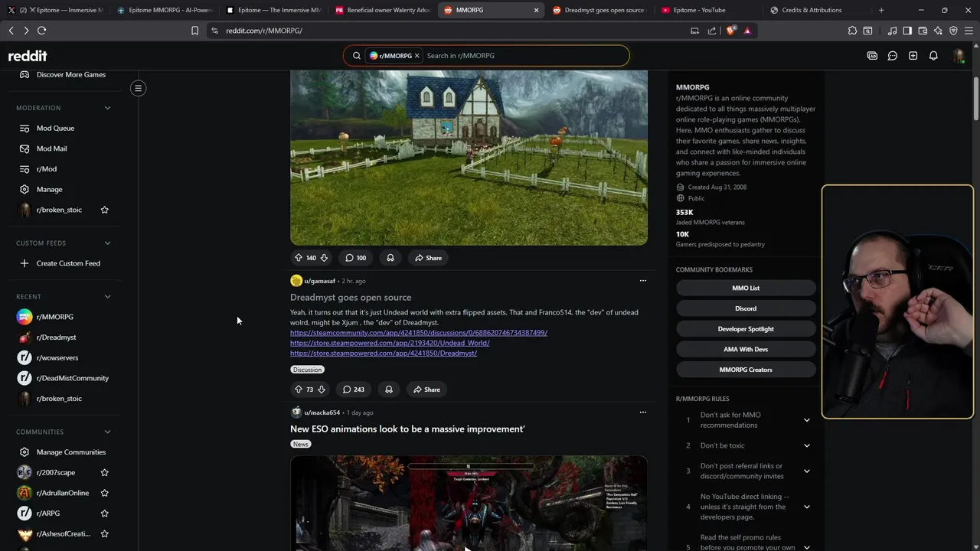The height and width of the screenshot is (551, 980).
Task: Favorite r/ARPG community star
Action: (105, 514)
